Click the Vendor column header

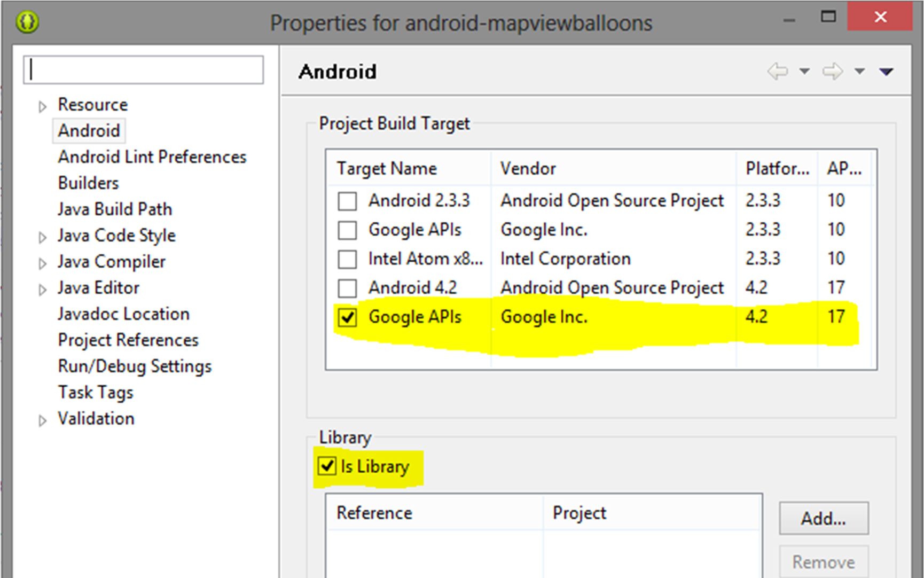614,169
